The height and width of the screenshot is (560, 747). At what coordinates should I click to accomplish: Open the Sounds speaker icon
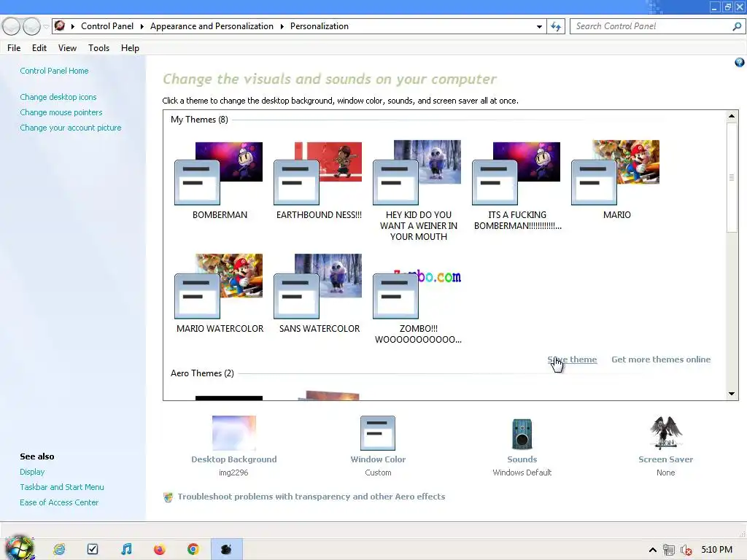tap(522, 434)
